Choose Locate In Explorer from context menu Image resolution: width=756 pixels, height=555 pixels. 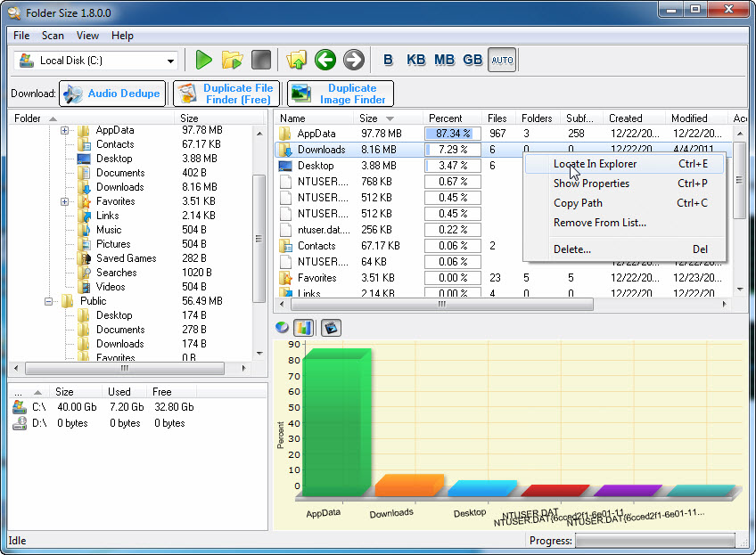(595, 164)
